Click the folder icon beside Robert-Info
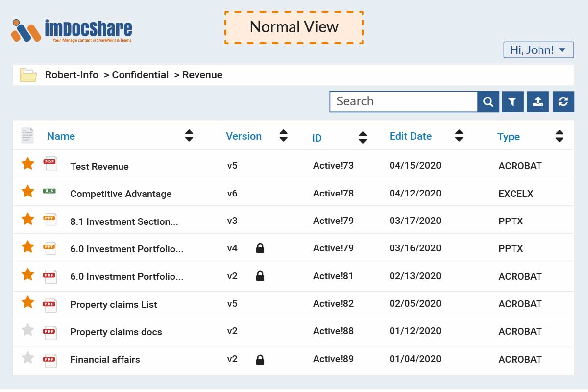This screenshot has width=588, height=392. pyautogui.click(x=28, y=75)
